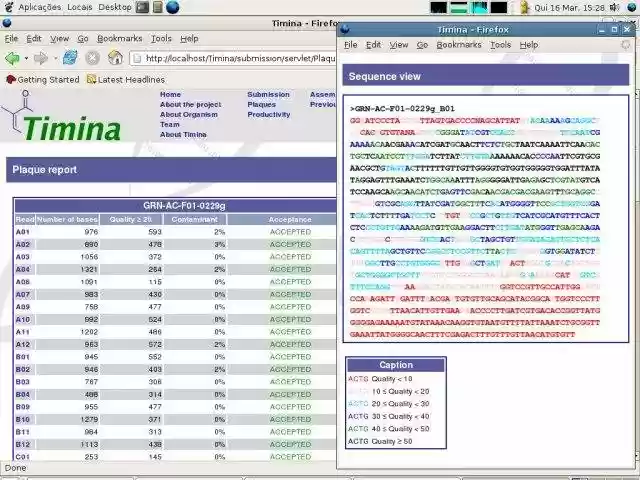Click the Back arrow in main Firefox toolbar
This screenshot has width=640, height=480.
[12, 58]
